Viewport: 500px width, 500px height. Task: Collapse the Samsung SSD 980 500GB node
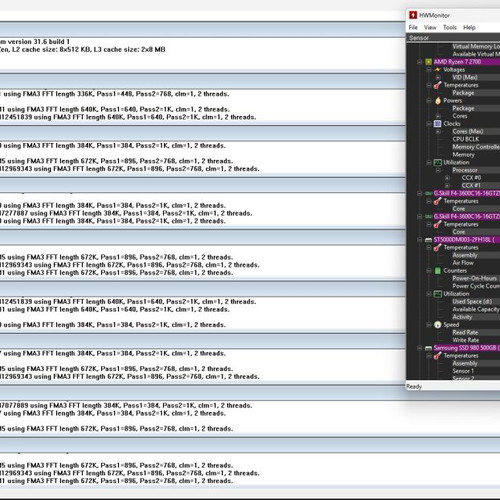(420, 348)
